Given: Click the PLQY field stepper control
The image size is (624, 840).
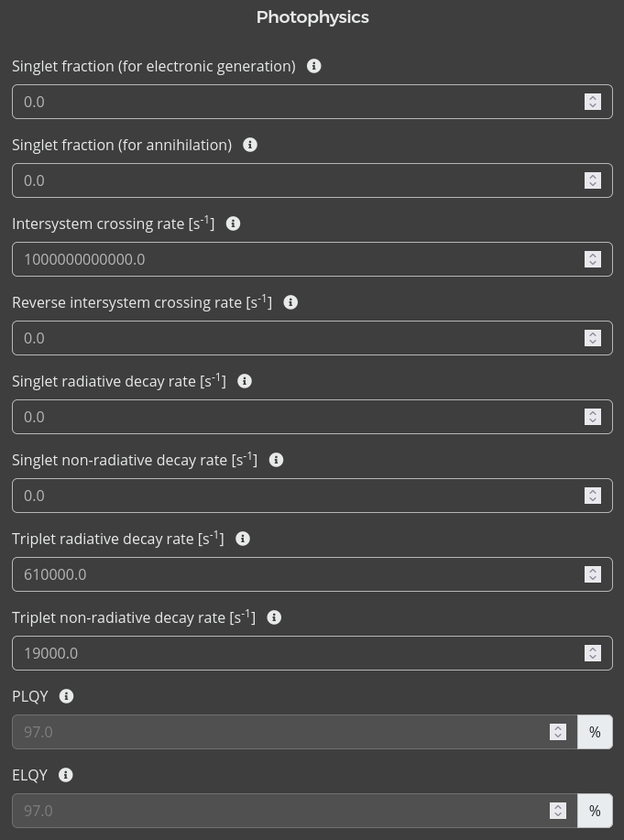Looking at the screenshot, I should pyautogui.click(x=558, y=732).
